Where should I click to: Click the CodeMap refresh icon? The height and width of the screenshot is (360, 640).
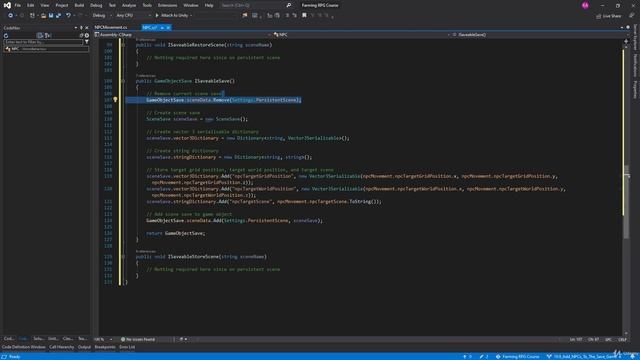[x=6, y=36]
